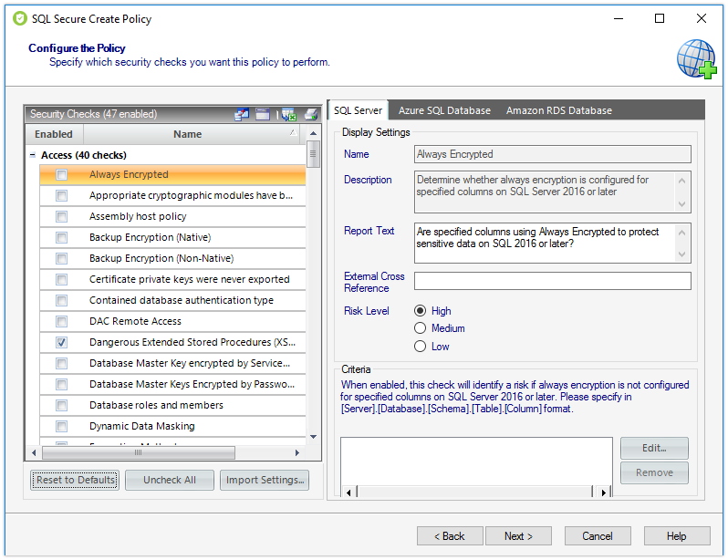Enable the Dynamic Data Masking checkbox
Viewport: 728px width, 560px height.
point(61,426)
